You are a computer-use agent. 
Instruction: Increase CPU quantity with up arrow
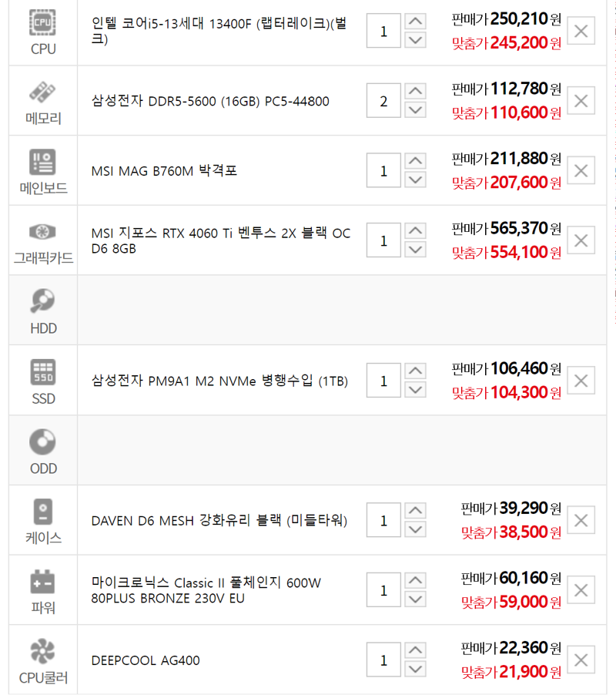415,22
